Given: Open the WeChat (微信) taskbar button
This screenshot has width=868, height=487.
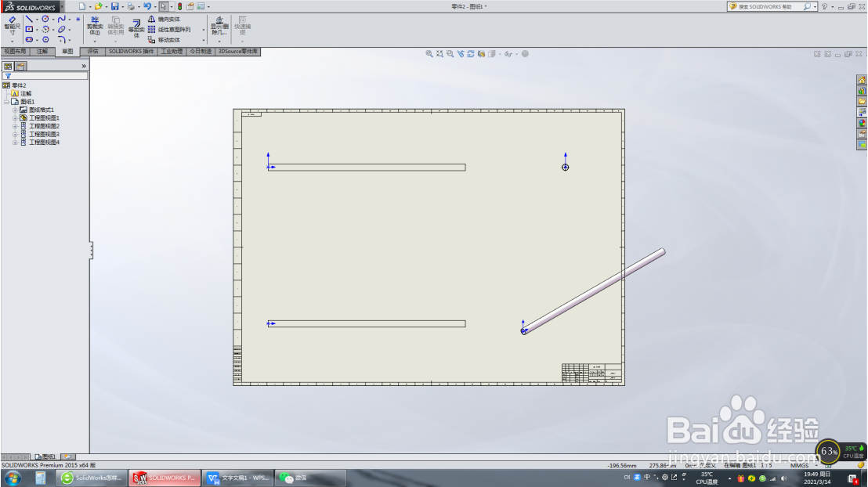Looking at the screenshot, I should pyautogui.click(x=310, y=478).
